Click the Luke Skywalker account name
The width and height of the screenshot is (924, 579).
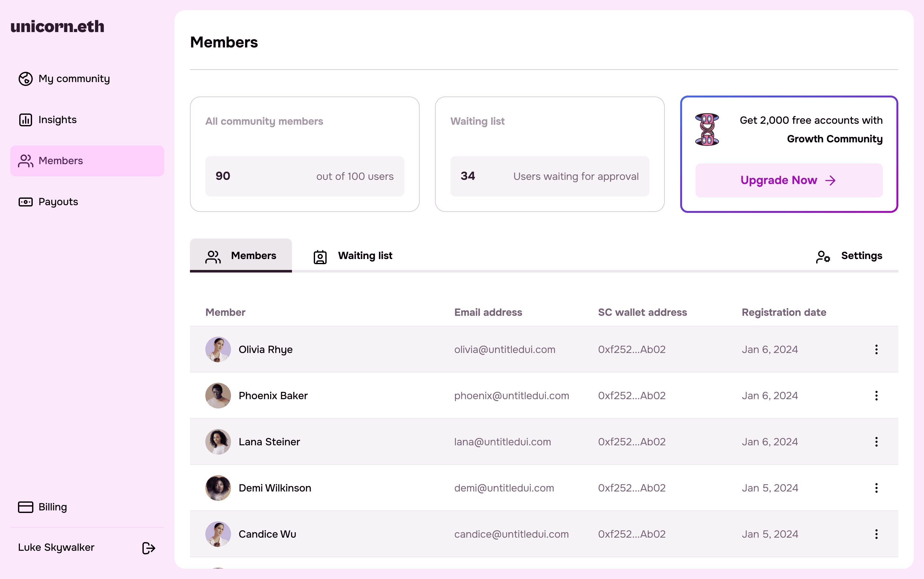point(56,547)
